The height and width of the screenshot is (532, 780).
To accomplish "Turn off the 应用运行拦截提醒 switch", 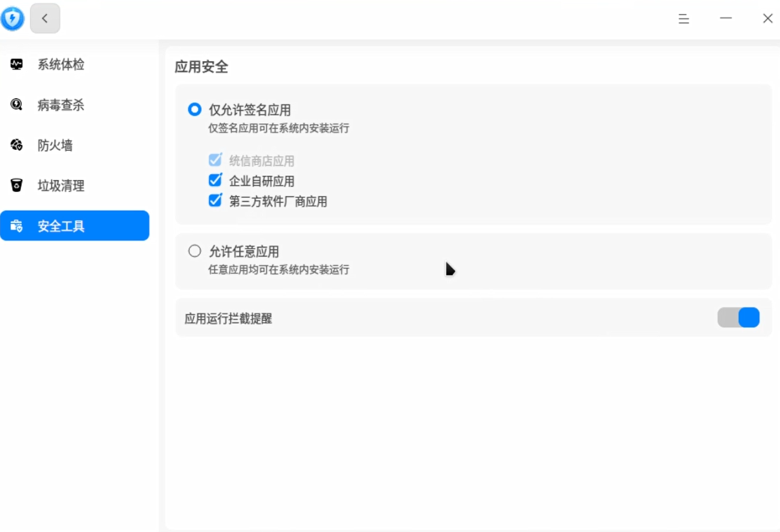I will [x=738, y=318].
